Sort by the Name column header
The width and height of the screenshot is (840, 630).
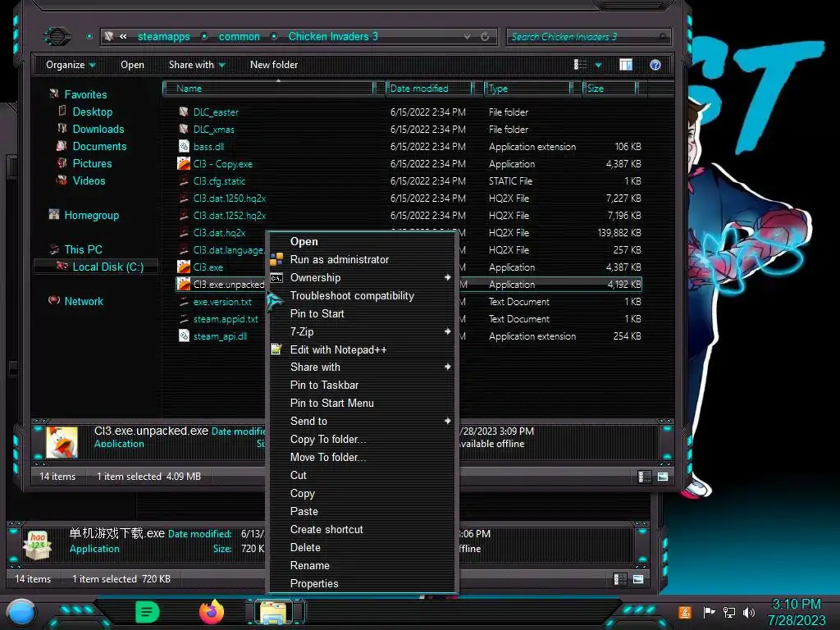[x=268, y=89]
